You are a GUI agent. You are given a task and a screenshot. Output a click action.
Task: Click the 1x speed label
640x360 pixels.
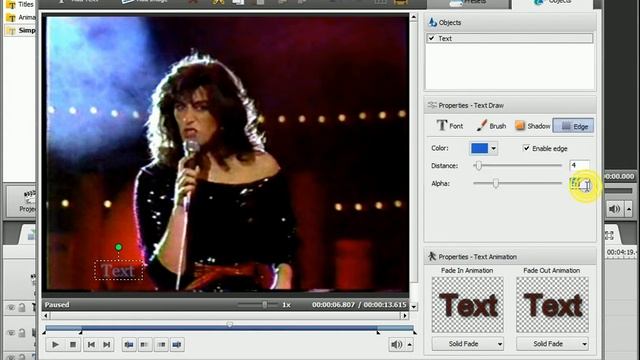pyautogui.click(x=287, y=304)
